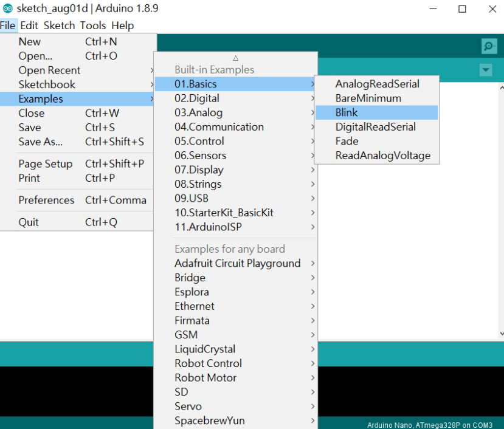504x429 pixels.
Task: Expand the LiquidCrystal examples
Action: 235,349
